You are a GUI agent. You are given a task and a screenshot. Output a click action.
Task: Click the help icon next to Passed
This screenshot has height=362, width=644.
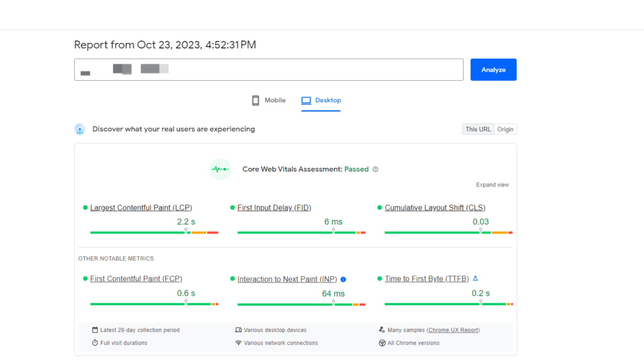[375, 170]
